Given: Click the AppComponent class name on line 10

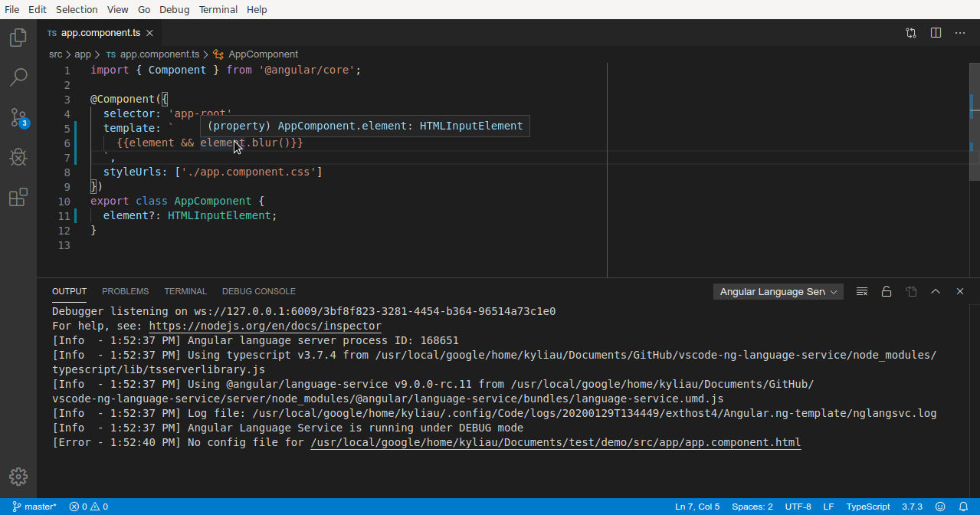Looking at the screenshot, I should tap(213, 201).
